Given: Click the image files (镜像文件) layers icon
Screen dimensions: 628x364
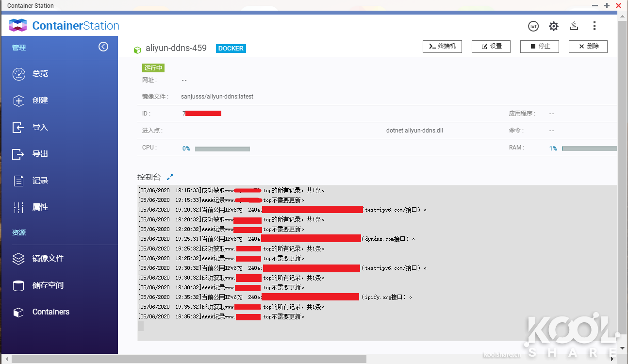Looking at the screenshot, I should pos(18,259).
